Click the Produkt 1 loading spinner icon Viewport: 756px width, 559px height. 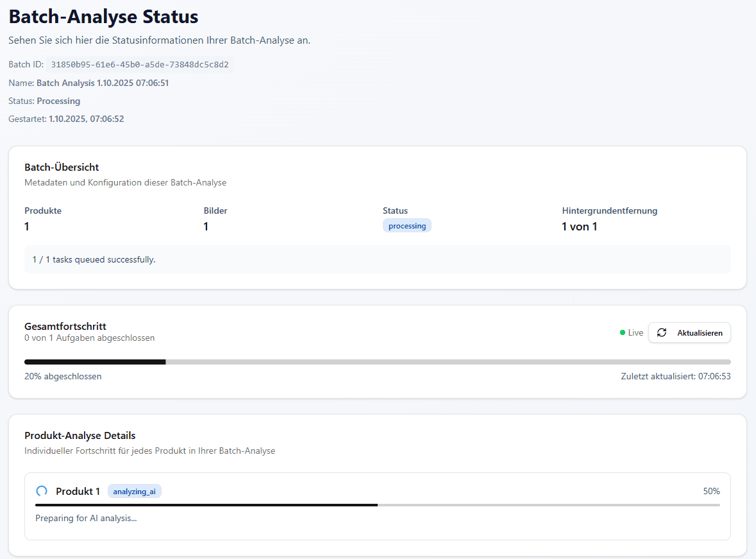pos(42,492)
